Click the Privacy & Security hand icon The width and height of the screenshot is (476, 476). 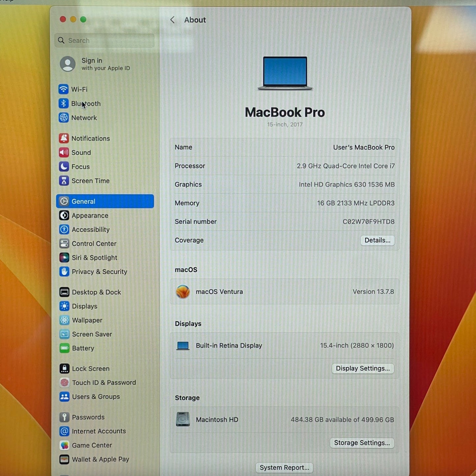point(64,272)
